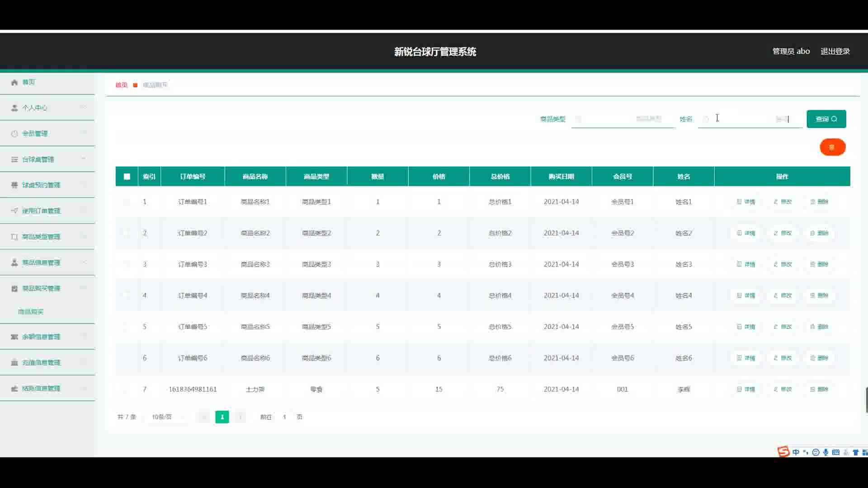The width and height of the screenshot is (868, 488).
Task: Click the 退出登录 logout link
Action: pyautogui.click(x=835, y=51)
